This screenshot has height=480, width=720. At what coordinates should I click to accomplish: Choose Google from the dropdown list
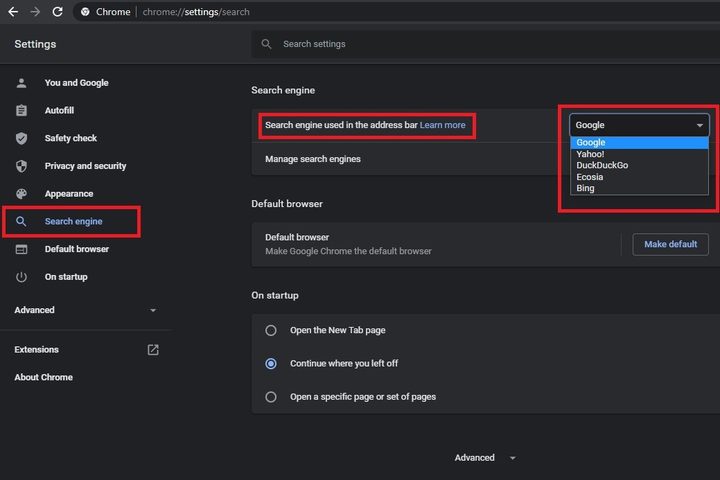click(639, 143)
